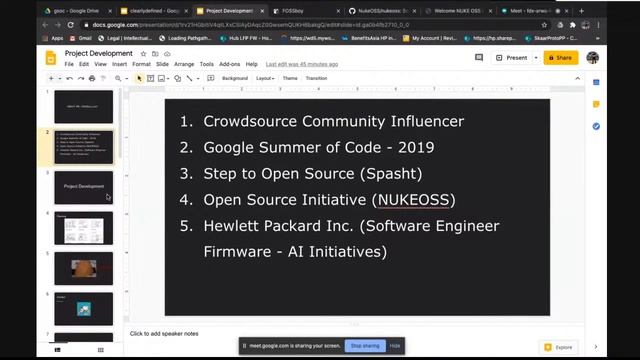Screen dimensions: 640x360
Task: Click the Redo arrow in toolbar
Action: tap(81, 78)
